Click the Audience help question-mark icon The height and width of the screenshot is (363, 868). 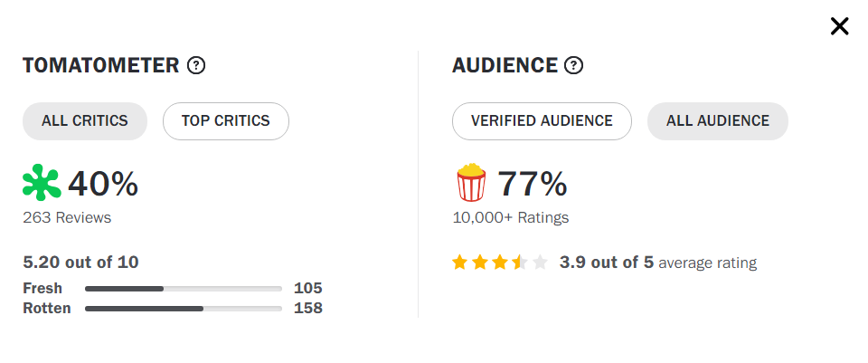pyautogui.click(x=573, y=65)
